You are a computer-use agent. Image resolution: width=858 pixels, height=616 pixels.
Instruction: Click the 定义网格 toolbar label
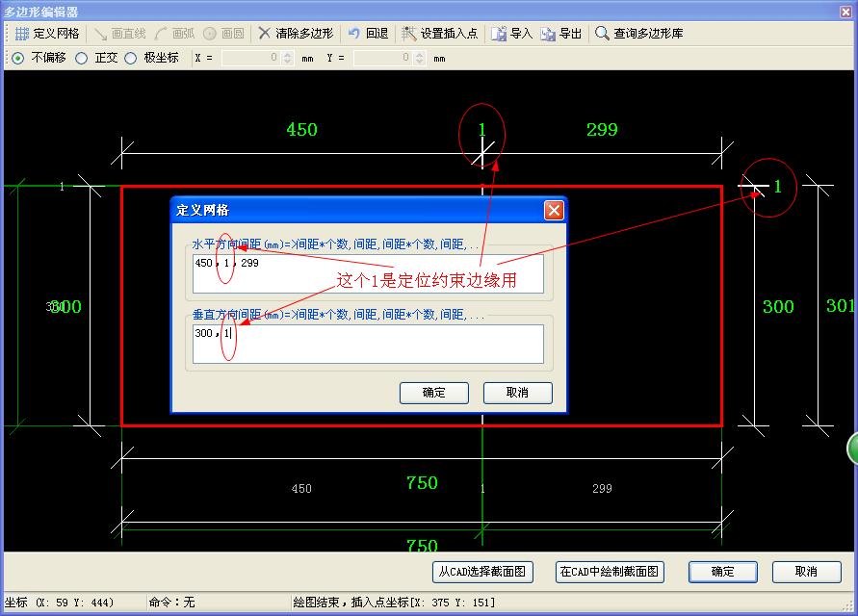point(57,34)
